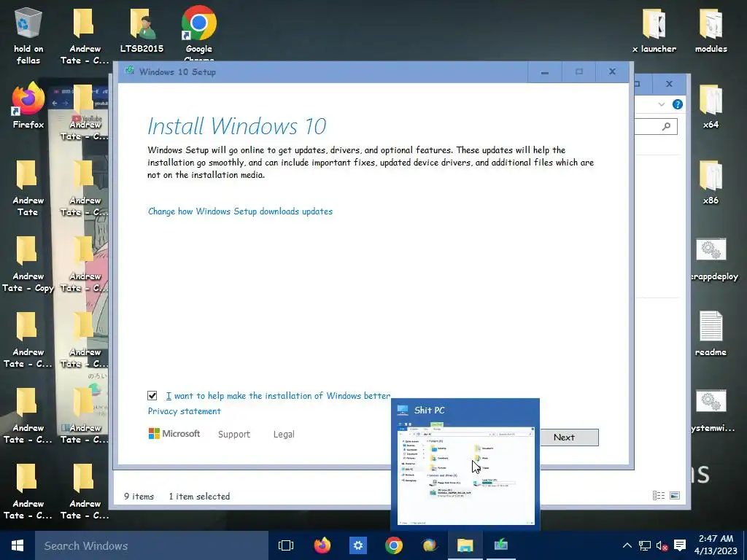
Task: Select the 'rappdeploy' settings file icon
Action: pos(711,250)
